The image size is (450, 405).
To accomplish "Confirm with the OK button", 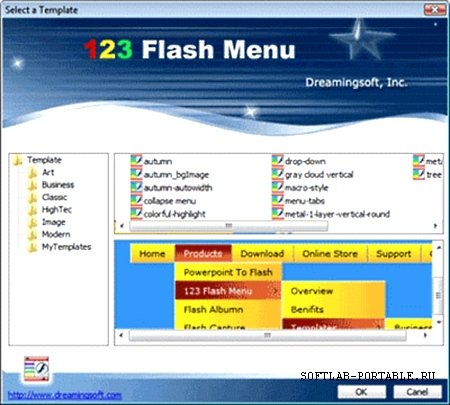I will click(362, 392).
